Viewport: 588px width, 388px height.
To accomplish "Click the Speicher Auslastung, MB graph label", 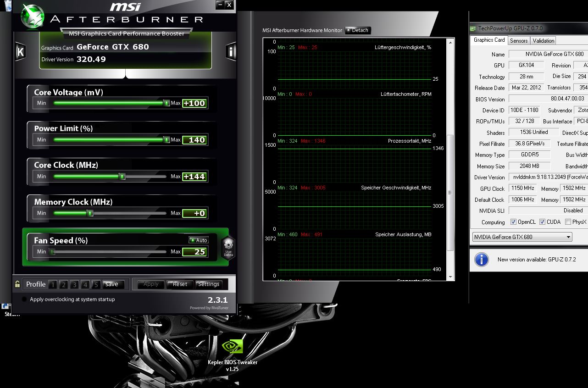I will (403, 234).
